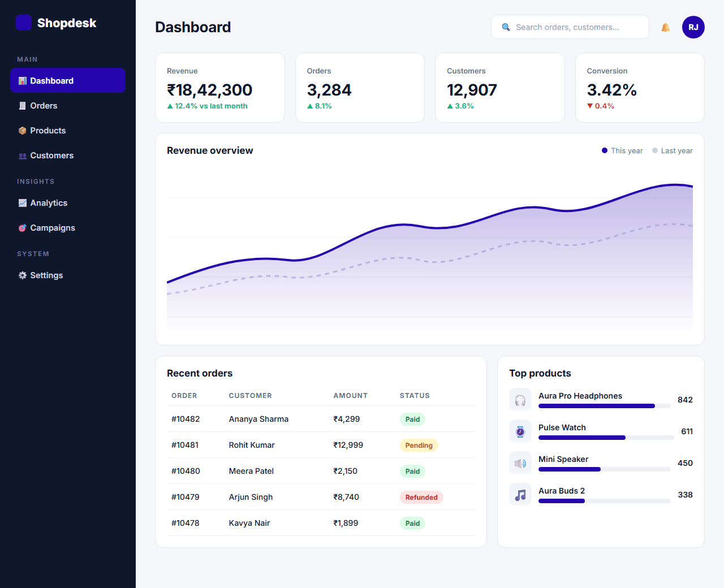Click the Customers count 12,907
This screenshot has height=588, width=724.
pos(472,90)
